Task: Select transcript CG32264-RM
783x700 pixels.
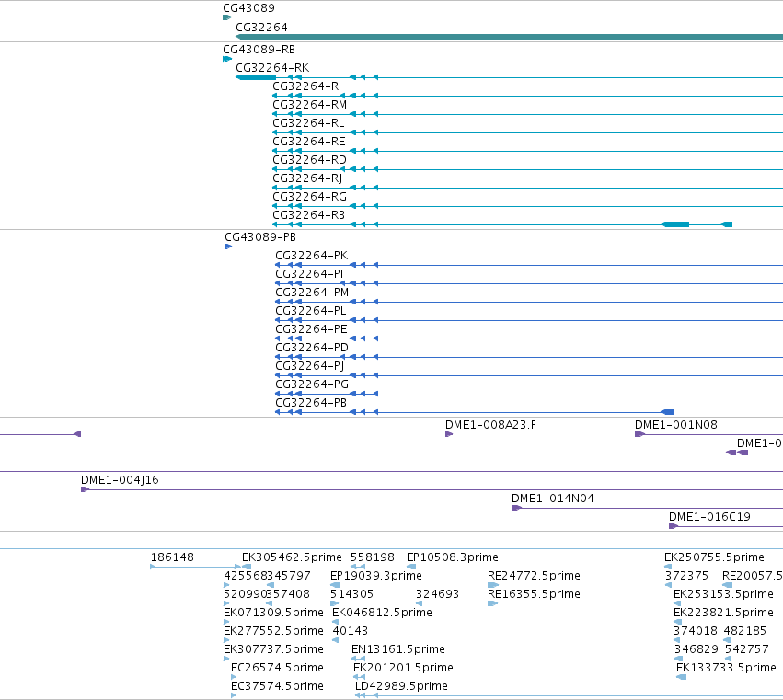Action: point(309,105)
